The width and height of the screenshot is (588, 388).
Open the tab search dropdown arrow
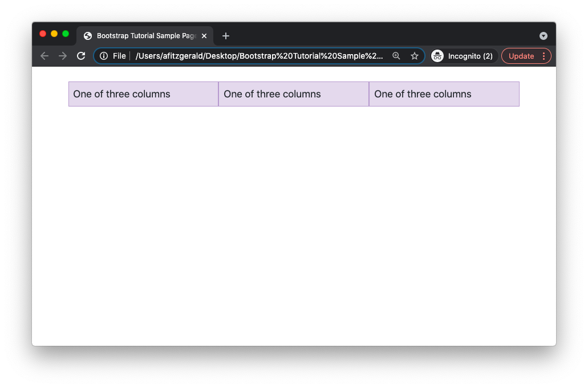click(x=543, y=35)
